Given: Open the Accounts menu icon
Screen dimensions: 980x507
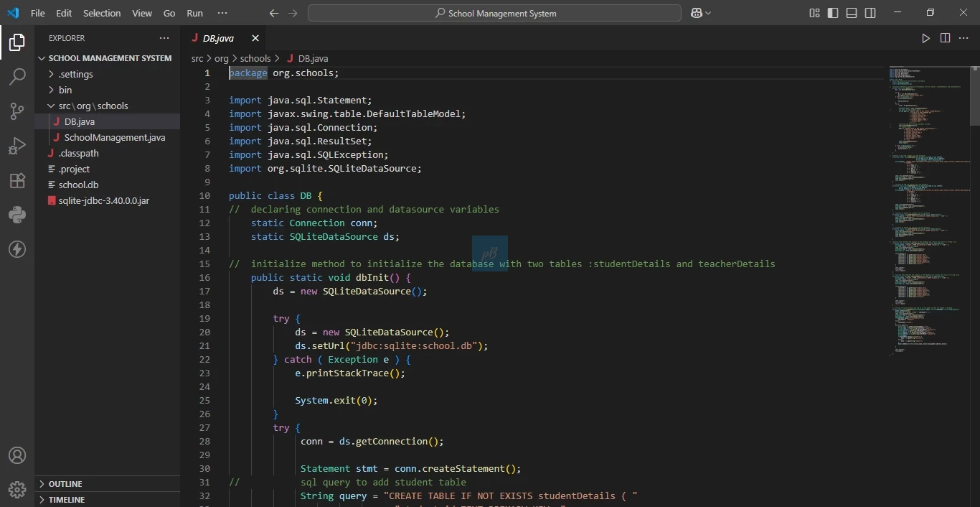Looking at the screenshot, I should click(x=17, y=455).
